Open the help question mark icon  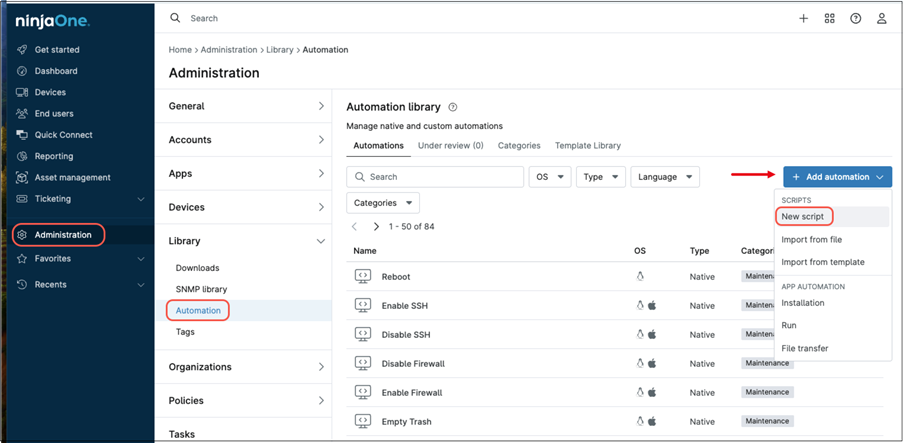point(856,18)
